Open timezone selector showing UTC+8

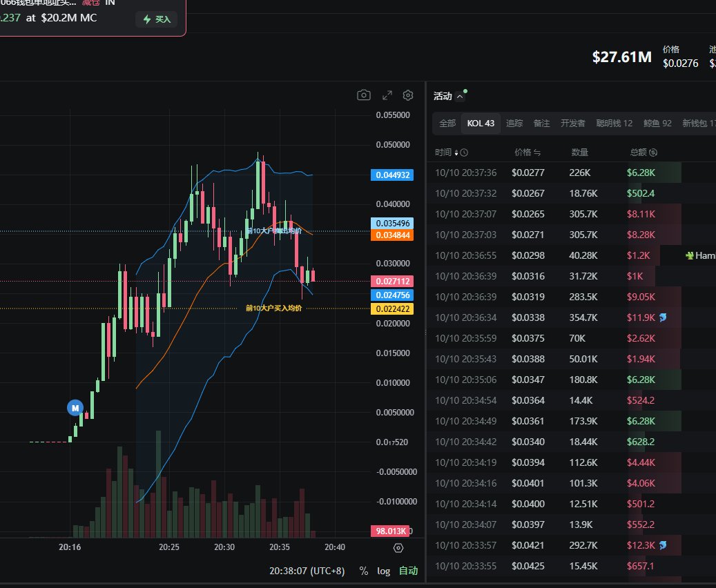click(x=309, y=571)
